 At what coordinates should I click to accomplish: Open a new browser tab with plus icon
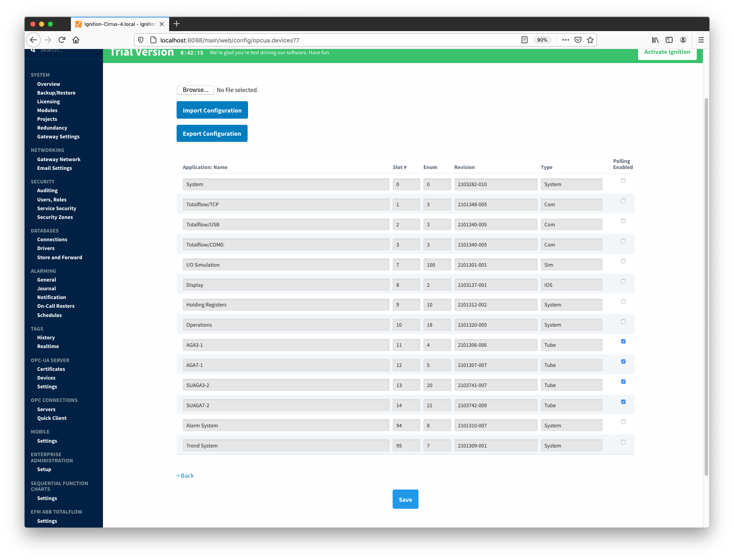click(177, 24)
